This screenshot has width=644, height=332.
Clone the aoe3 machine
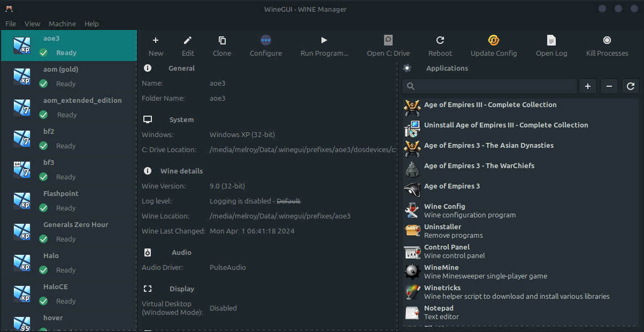click(222, 41)
